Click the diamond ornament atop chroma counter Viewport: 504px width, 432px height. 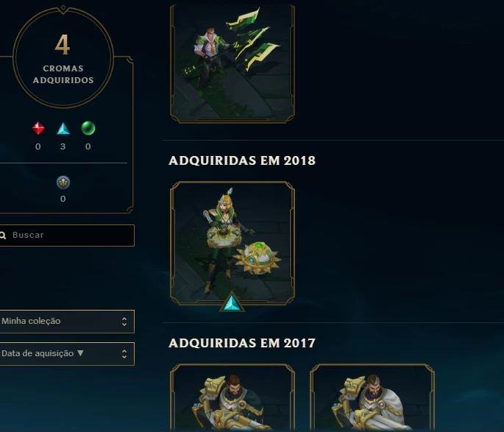point(63,7)
